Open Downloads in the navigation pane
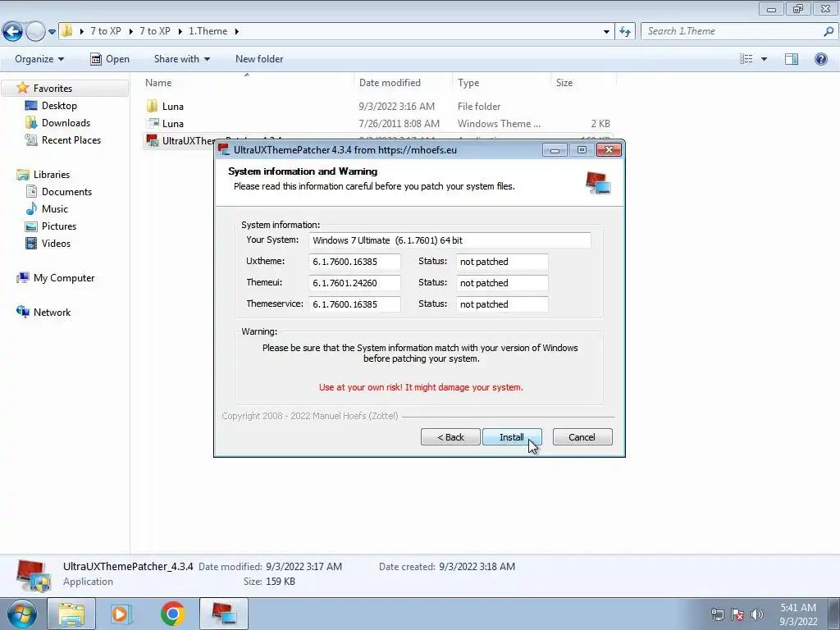Viewport: 840px width, 630px height. 66,123
